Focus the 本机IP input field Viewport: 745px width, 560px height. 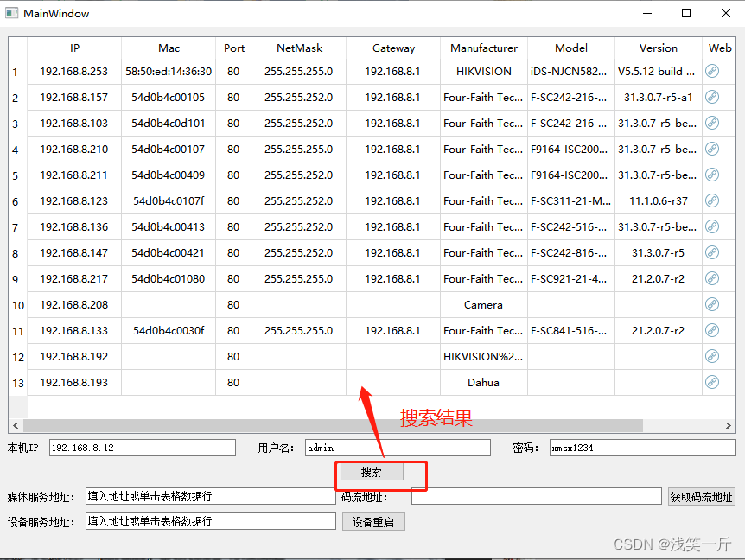pyautogui.click(x=143, y=448)
